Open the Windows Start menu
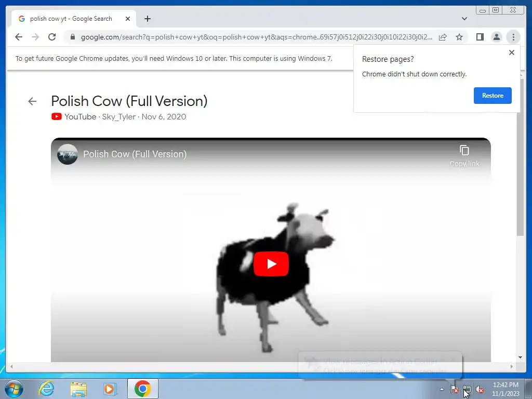Screen dimensions: 532x399 (x=14, y=389)
